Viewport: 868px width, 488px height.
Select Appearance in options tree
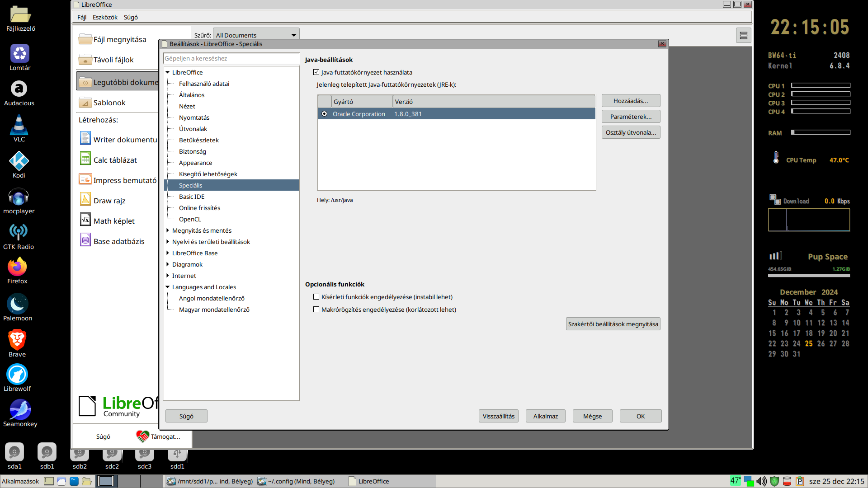tap(195, 163)
